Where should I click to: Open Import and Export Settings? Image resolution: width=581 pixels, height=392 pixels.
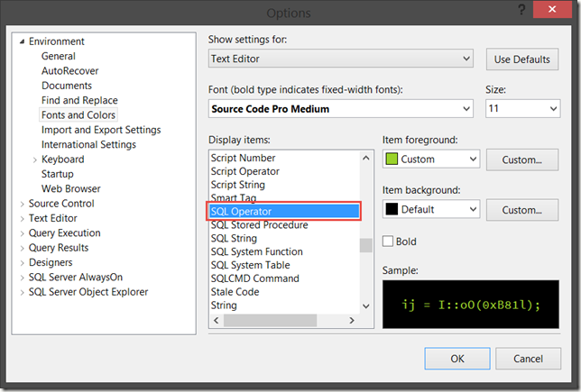tap(101, 130)
